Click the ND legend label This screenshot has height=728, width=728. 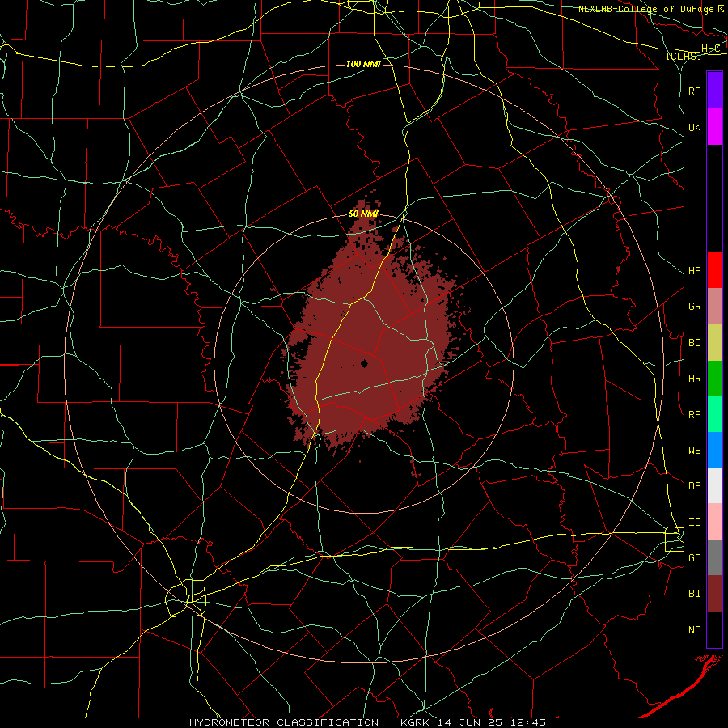click(694, 630)
